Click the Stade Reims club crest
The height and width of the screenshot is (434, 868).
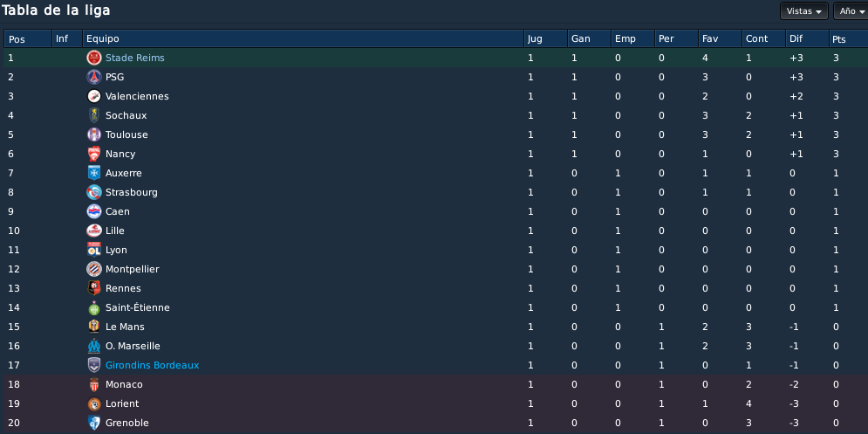(94, 58)
